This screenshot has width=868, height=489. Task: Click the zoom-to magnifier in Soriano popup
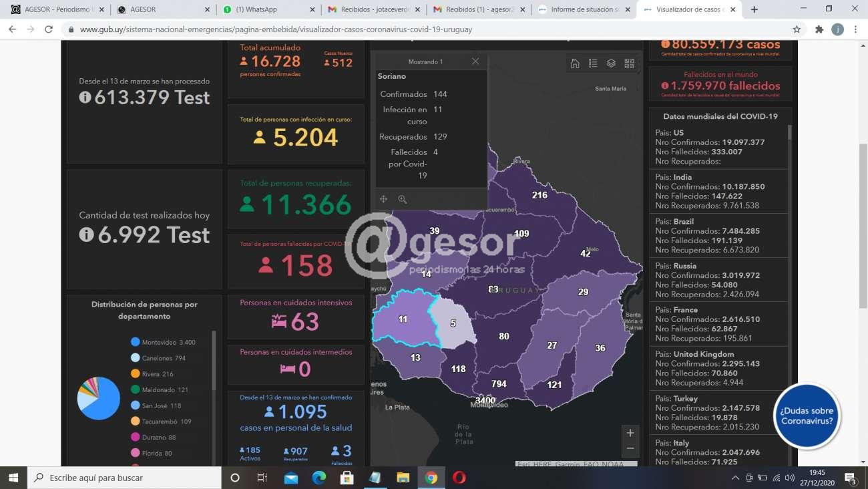[x=403, y=199]
